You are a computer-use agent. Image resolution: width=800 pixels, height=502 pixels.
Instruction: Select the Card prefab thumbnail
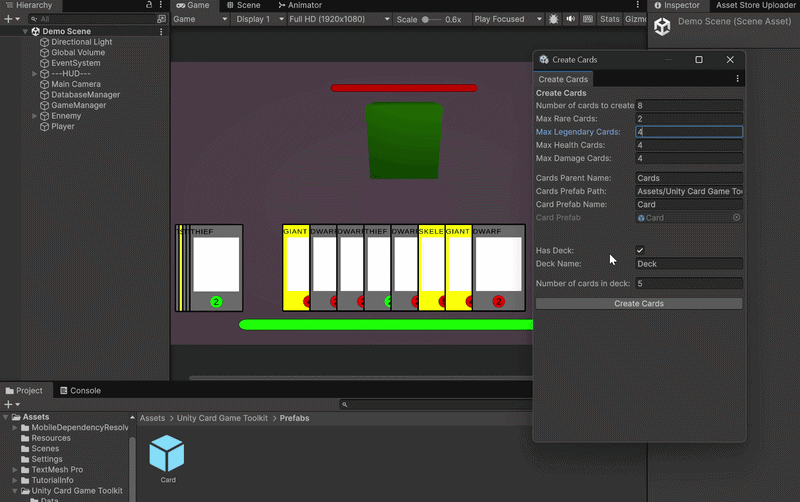point(167,454)
